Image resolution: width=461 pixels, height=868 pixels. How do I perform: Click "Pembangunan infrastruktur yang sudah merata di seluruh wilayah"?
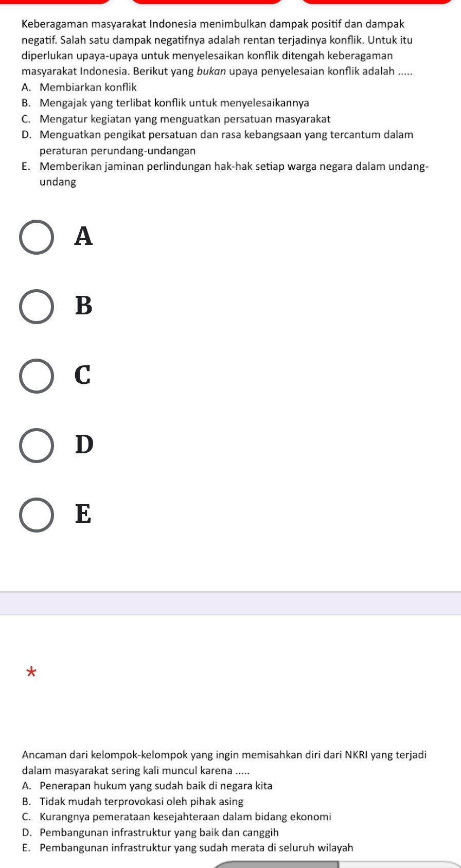click(197, 848)
